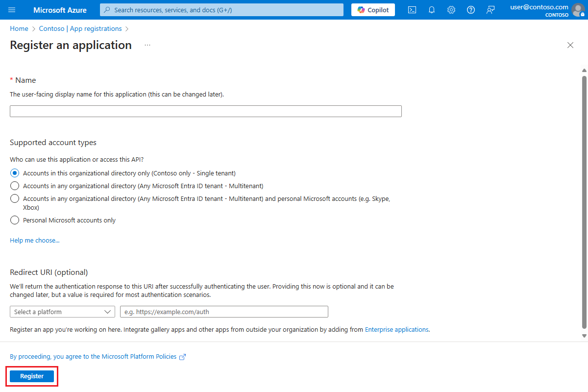Viewport: 588px width, 392px height.
Task: Expand the Select a platform dropdown
Action: point(62,312)
